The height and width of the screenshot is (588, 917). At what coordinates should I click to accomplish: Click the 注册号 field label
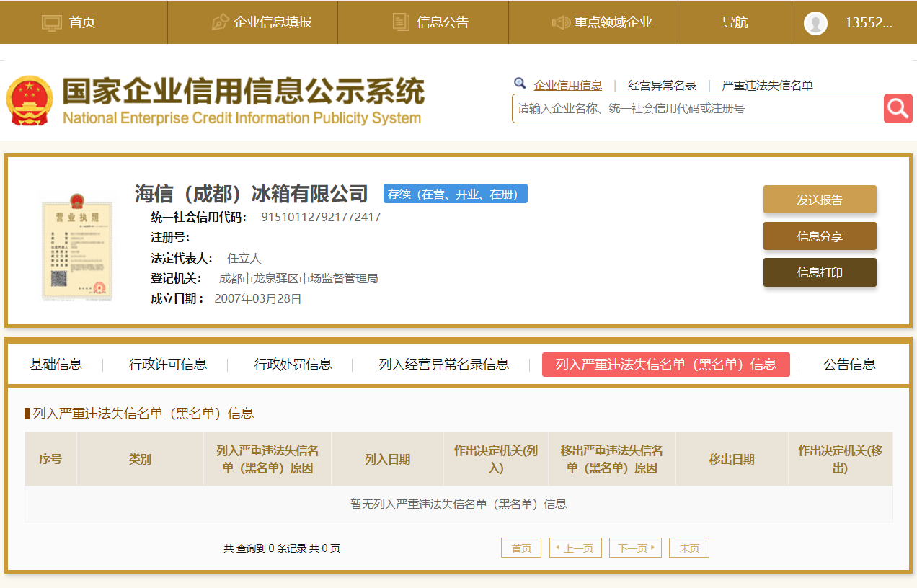pyautogui.click(x=170, y=237)
